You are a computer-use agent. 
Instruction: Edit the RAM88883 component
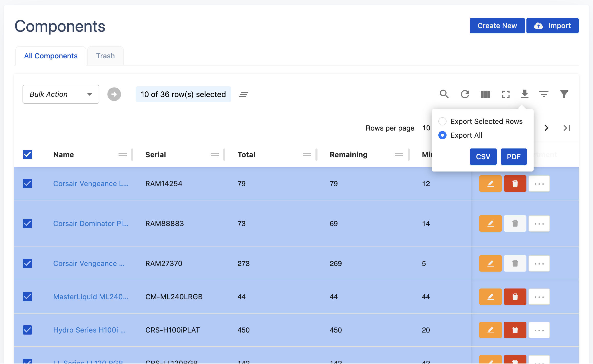point(490,223)
